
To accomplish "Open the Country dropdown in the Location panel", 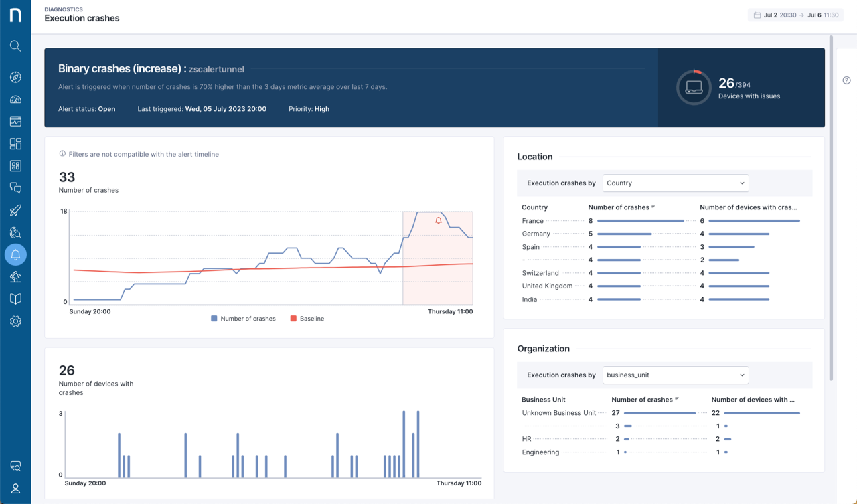I will tap(675, 183).
